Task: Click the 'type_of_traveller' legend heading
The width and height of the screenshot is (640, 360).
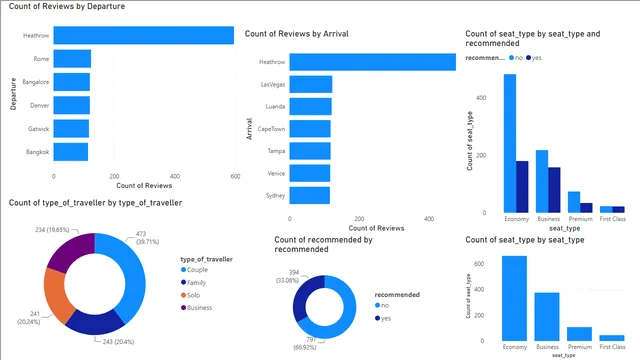Action: click(207, 259)
